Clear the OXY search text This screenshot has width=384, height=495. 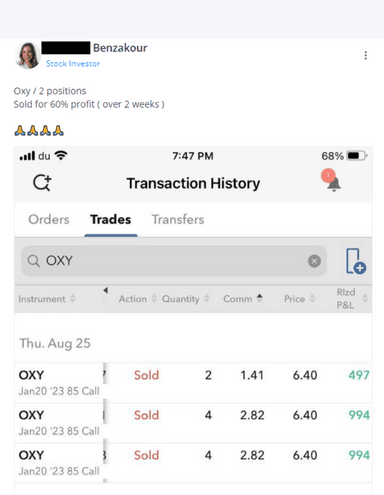pyautogui.click(x=314, y=261)
